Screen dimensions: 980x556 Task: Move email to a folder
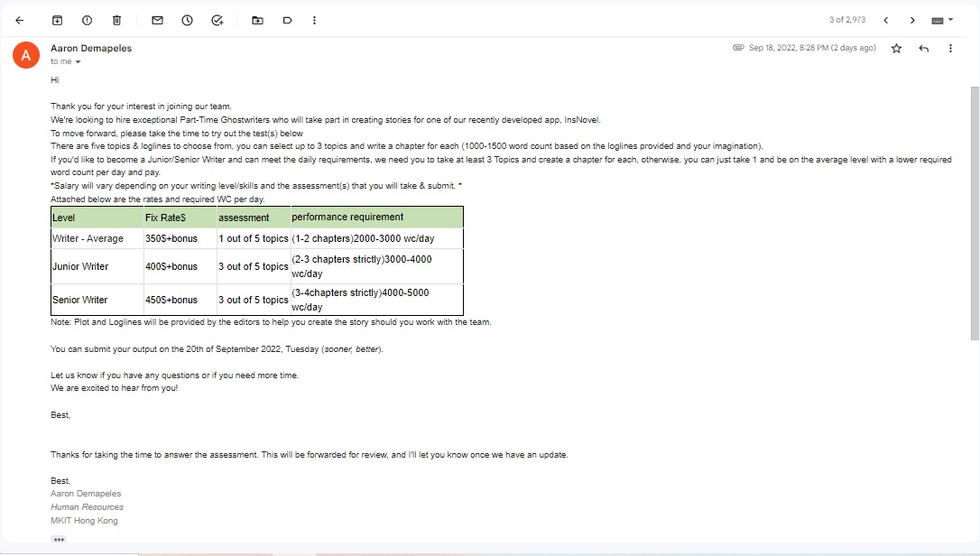pos(257,21)
